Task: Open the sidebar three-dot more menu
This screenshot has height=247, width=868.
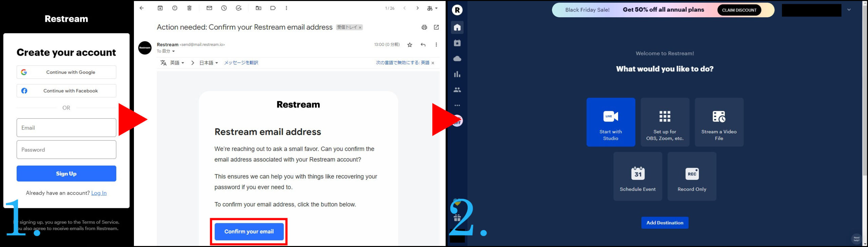Action: click(457, 106)
